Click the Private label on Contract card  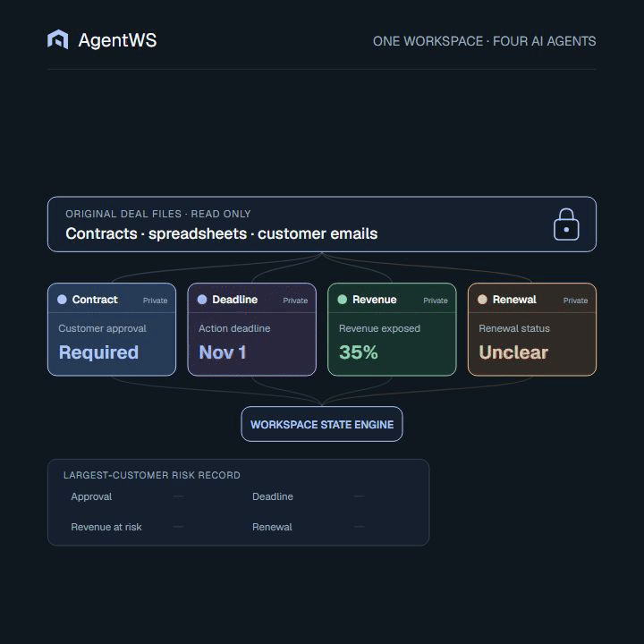pyautogui.click(x=156, y=301)
